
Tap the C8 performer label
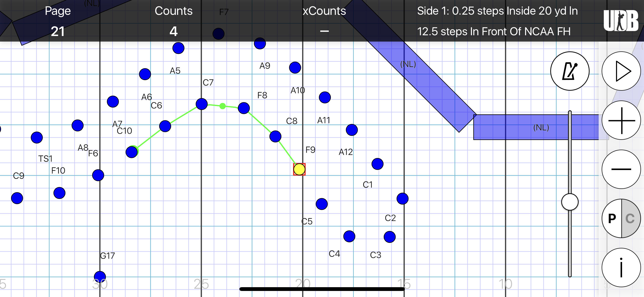click(x=292, y=121)
